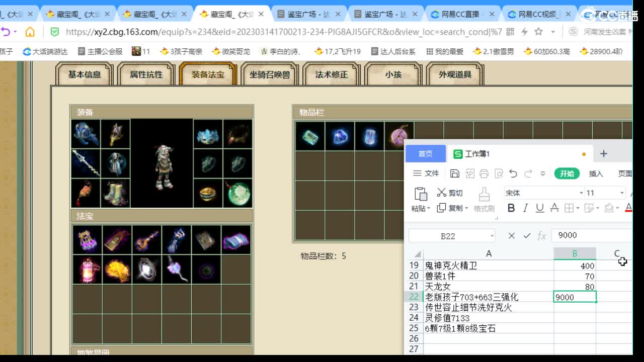Viewport: 644px width, 362px height.
Task: Switch to the 外观道具 tab
Action: click(455, 74)
